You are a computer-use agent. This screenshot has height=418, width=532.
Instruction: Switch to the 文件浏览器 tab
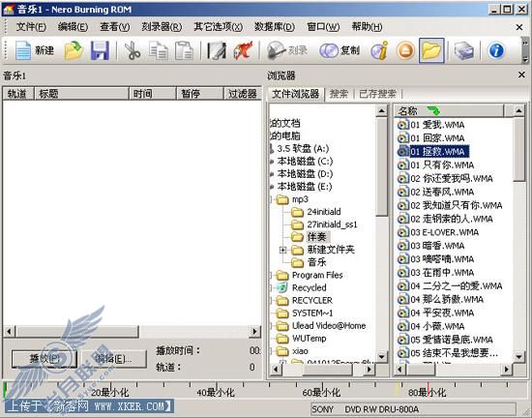point(295,94)
